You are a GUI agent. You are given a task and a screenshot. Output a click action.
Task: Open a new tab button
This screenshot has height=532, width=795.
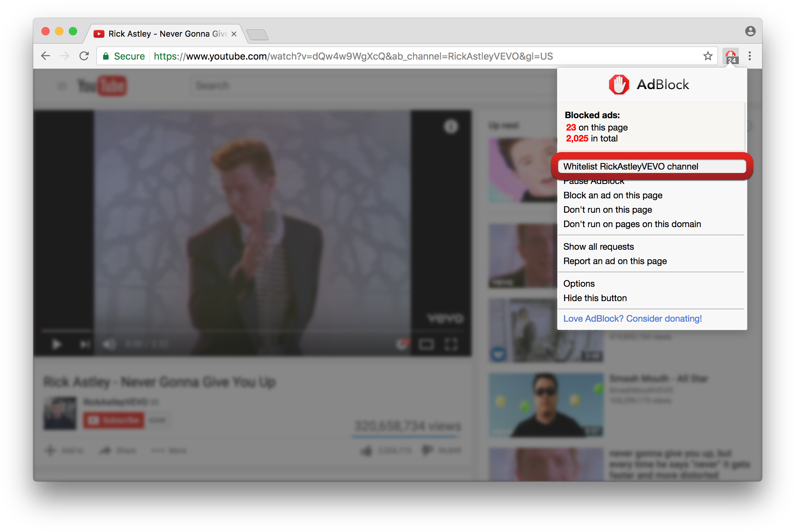257,35
